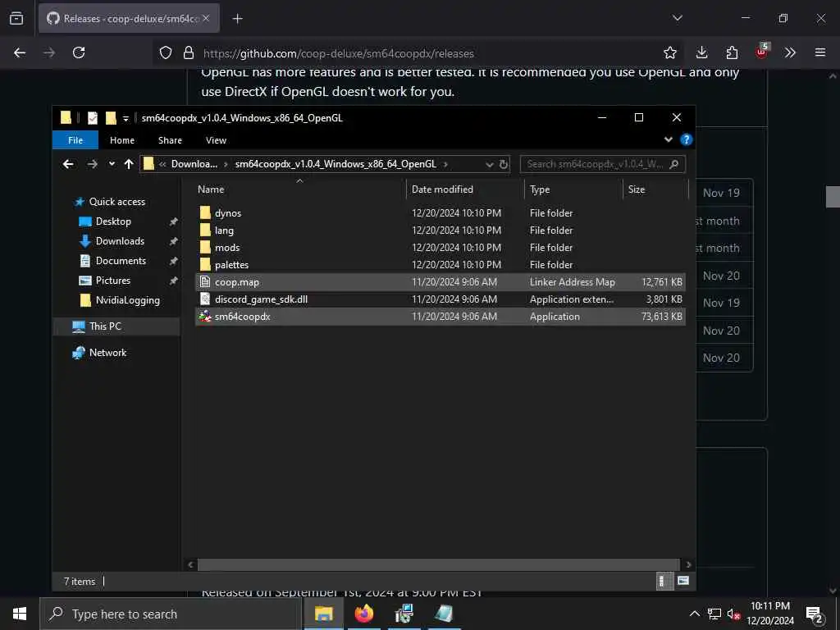Refresh the Explorer address bar
Viewport: 840px width, 630px height.
(x=504, y=164)
